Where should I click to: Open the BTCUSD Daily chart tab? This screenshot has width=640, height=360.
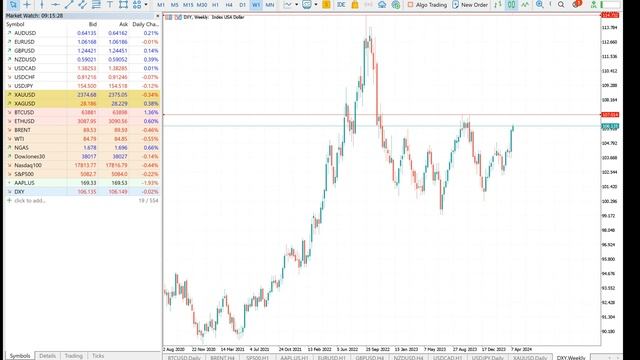click(184, 358)
